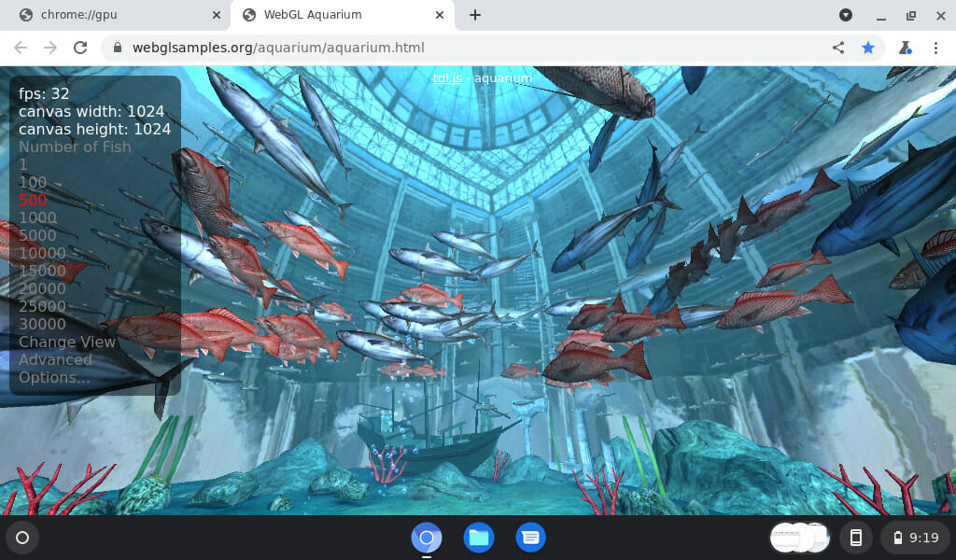
Task: Set number of fish to 15000
Action: tap(42, 271)
